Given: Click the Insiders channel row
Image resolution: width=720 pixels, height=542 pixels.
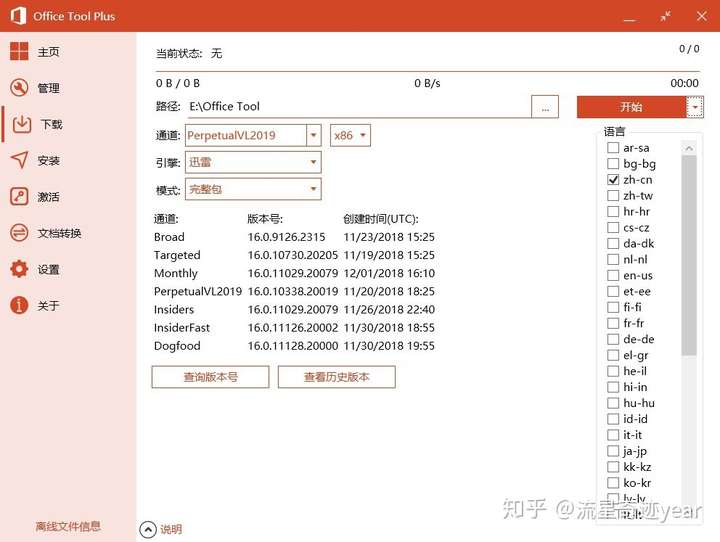Looking at the screenshot, I should [294, 310].
